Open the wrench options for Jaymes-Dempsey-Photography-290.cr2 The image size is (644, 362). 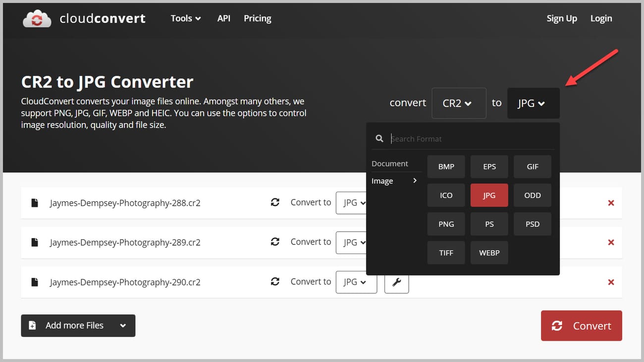tap(396, 281)
